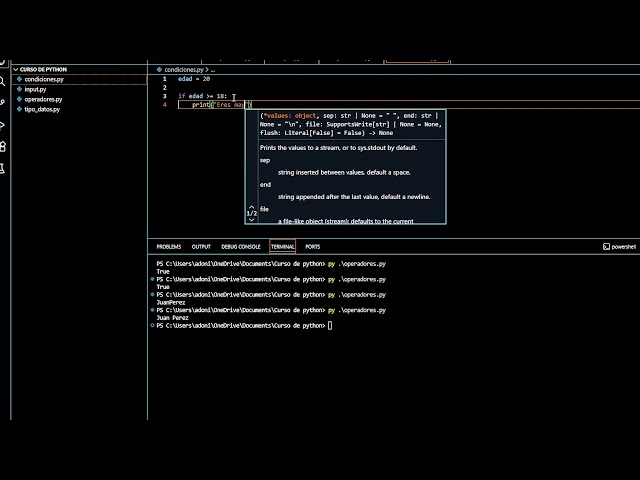Image resolution: width=640 pixels, height=480 pixels.
Task: Click the 'Prints the values to a stream' description
Action: (338, 148)
